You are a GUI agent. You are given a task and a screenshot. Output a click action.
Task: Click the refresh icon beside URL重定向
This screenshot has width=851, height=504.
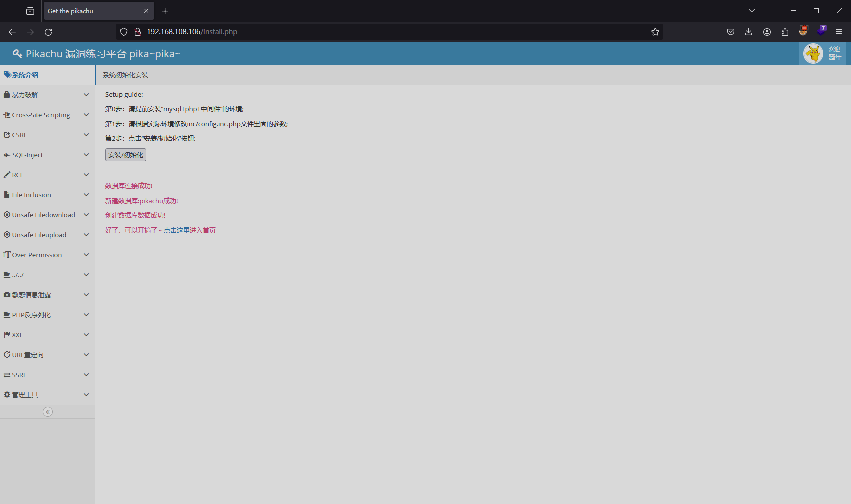[x=7, y=355]
